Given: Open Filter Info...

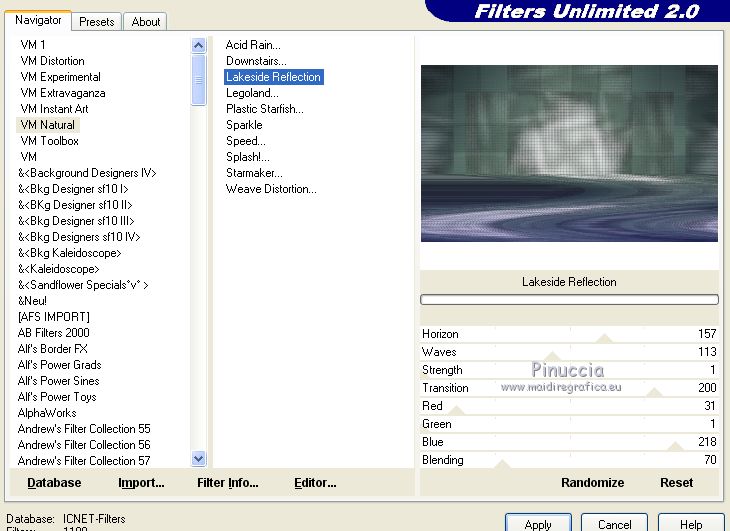Looking at the screenshot, I should [228, 483].
